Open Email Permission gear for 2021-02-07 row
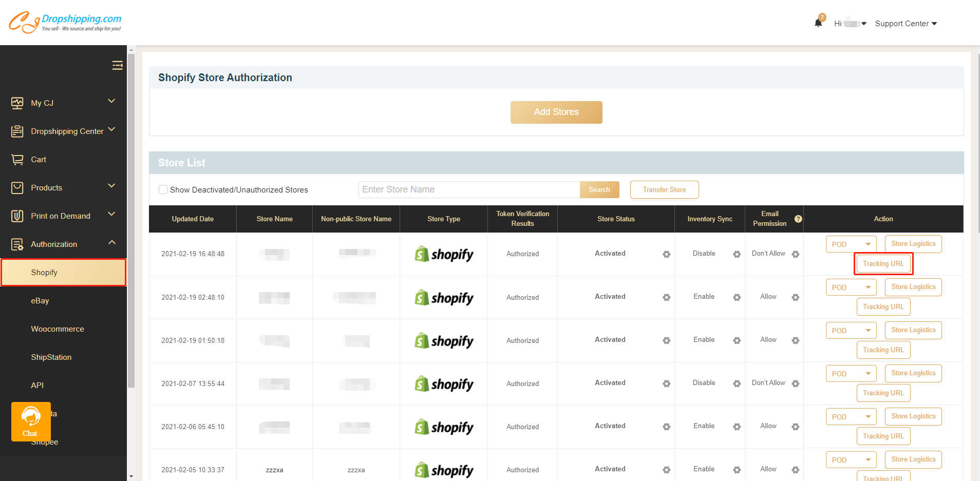 tap(796, 383)
